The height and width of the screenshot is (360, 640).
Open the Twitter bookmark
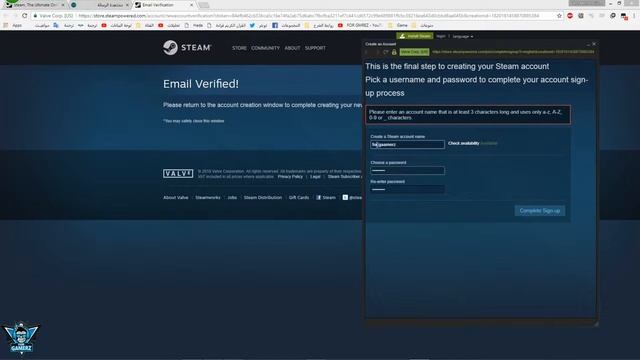click(x=258, y=25)
